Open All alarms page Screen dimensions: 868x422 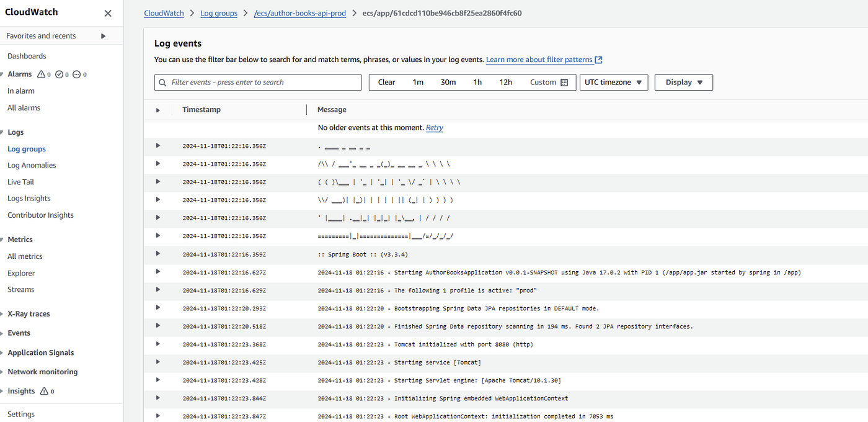coord(24,108)
